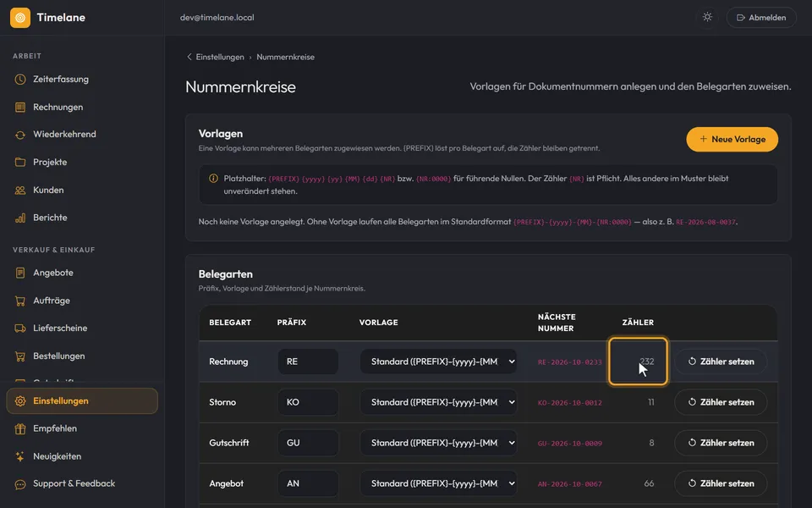Open the Vorlage dropdown for Gutschrift

tap(438, 443)
